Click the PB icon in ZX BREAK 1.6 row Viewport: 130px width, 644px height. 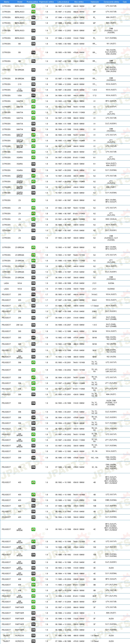tap(33, 248)
